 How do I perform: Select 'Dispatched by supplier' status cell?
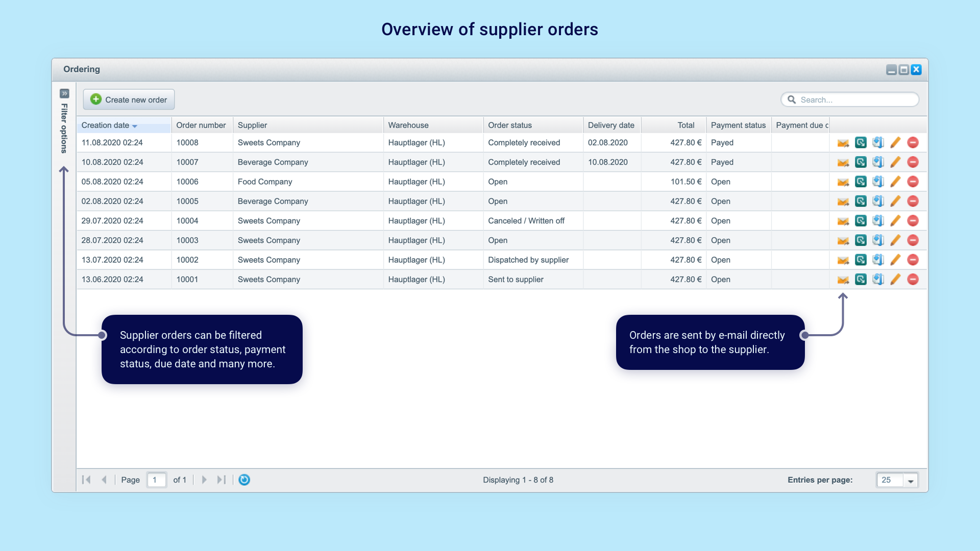coord(533,260)
